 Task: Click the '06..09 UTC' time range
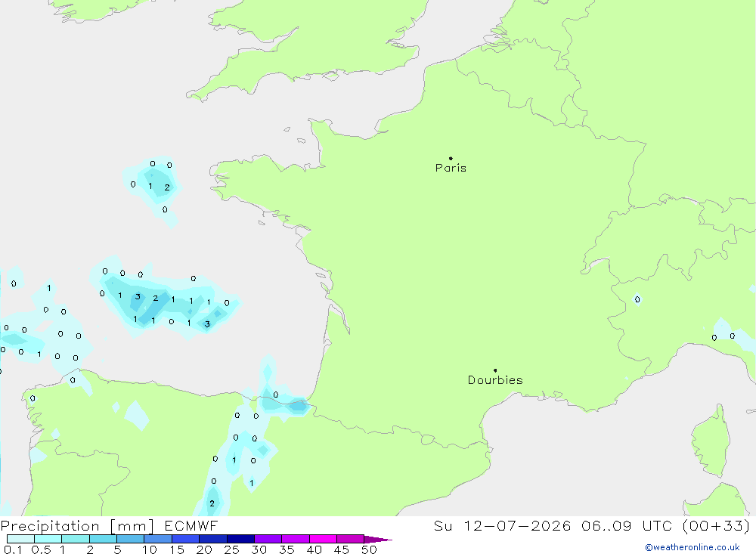point(627,526)
